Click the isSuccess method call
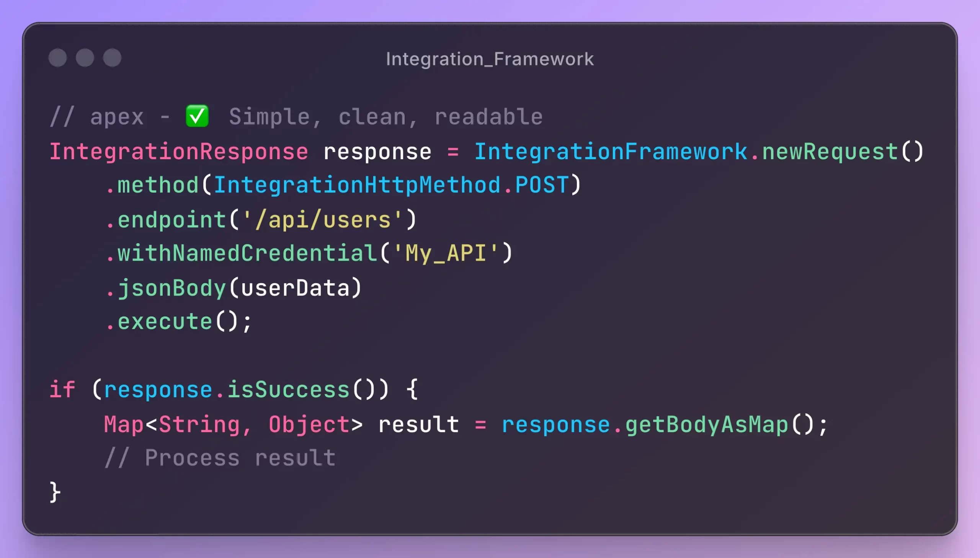 (288, 390)
